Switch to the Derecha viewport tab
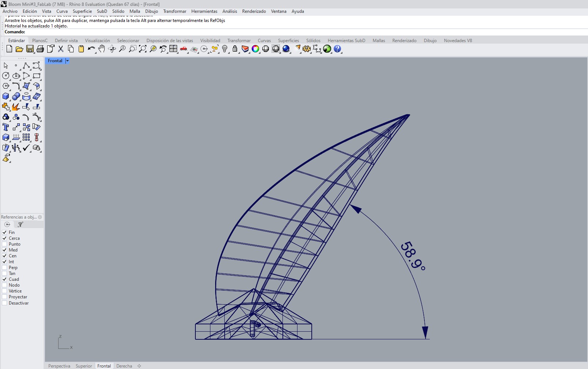 click(x=124, y=366)
